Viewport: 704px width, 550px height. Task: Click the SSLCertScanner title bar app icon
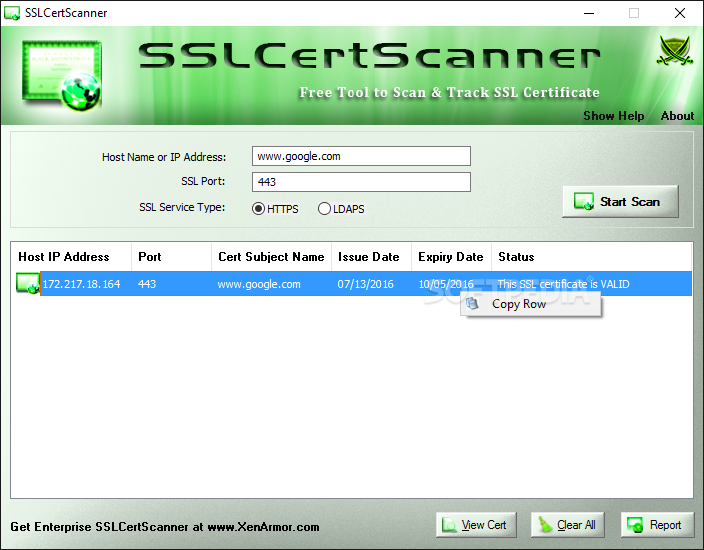(12, 13)
